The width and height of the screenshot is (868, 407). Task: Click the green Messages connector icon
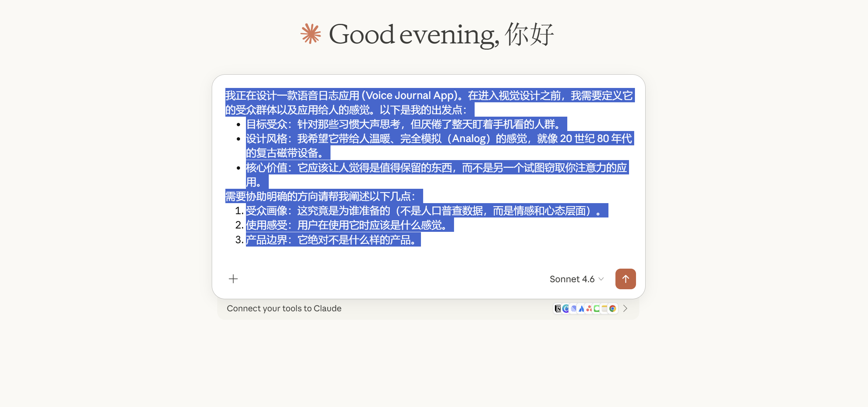[597, 308]
